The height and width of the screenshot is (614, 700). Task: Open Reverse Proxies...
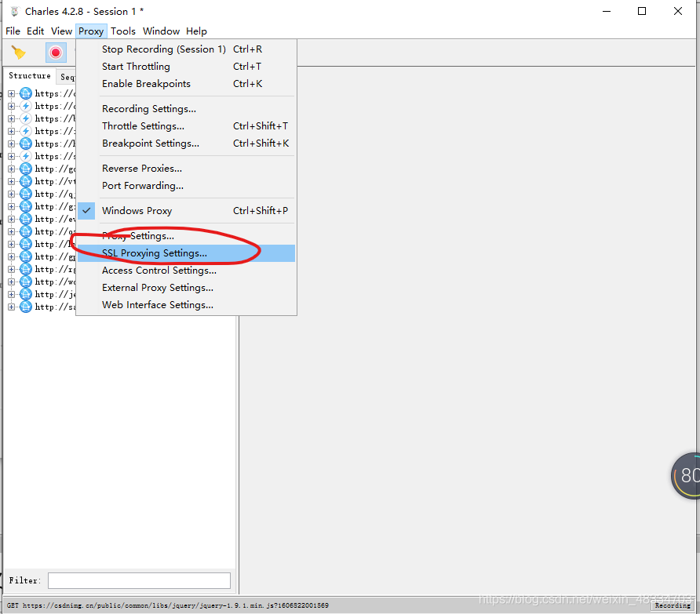pos(186,169)
